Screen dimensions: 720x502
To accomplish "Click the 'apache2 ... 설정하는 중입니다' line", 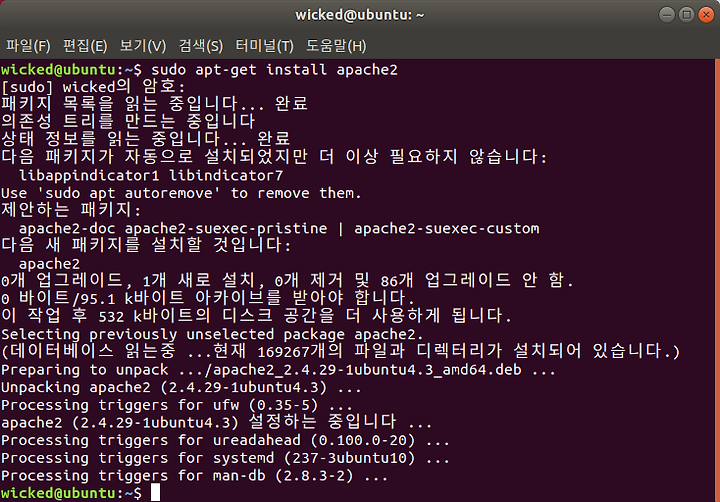I will click(217, 422).
